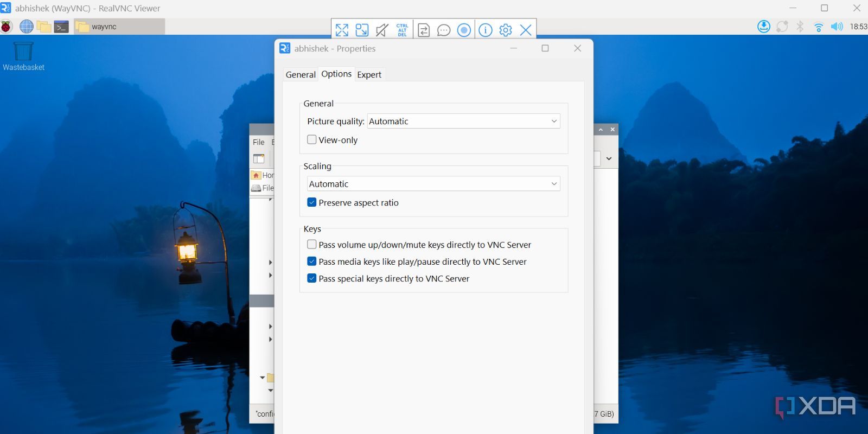
Task: Open the Picture quality dropdown
Action: tap(463, 121)
